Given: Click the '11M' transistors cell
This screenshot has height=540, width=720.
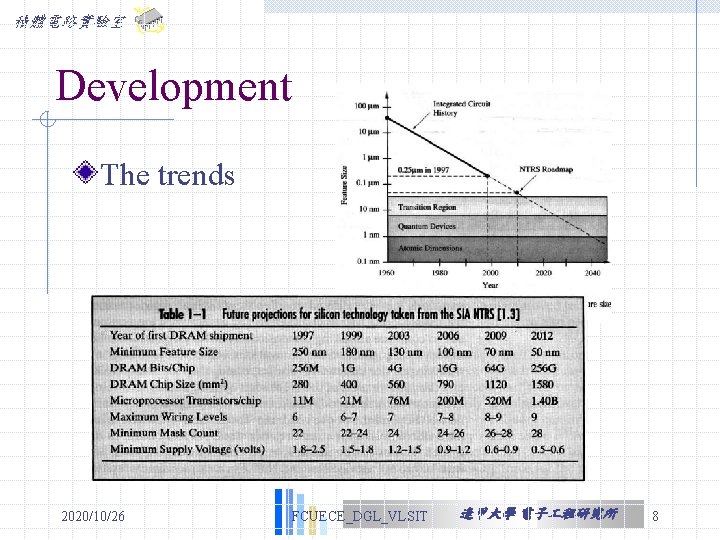Looking at the screenshot, I should [303, 401].
